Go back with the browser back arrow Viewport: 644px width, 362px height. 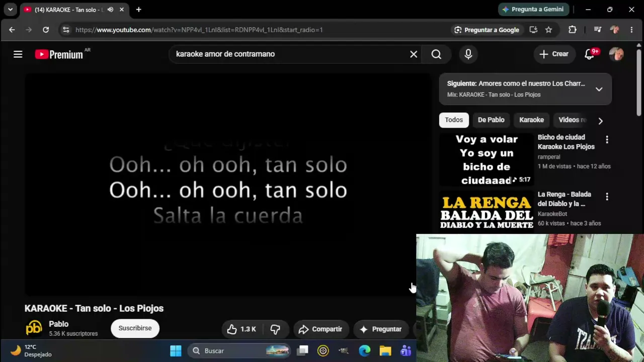pyautogui.click(x=12, y=30)
